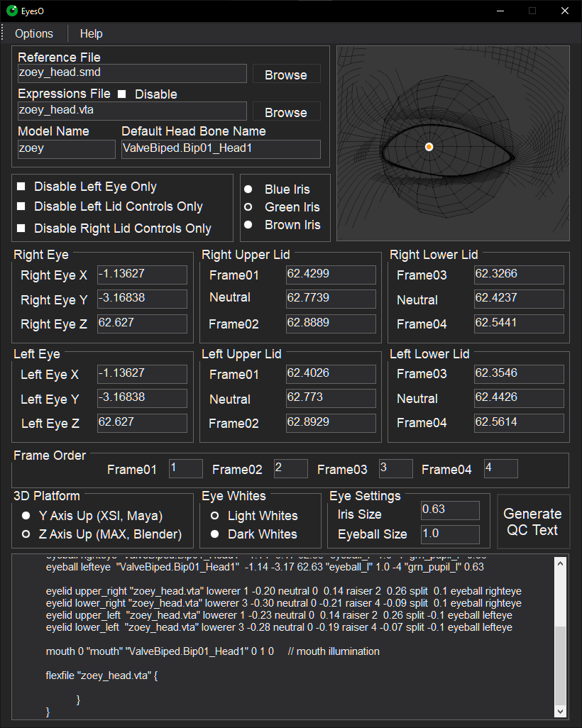Click the Right Eye Y value field

point(142,299)
